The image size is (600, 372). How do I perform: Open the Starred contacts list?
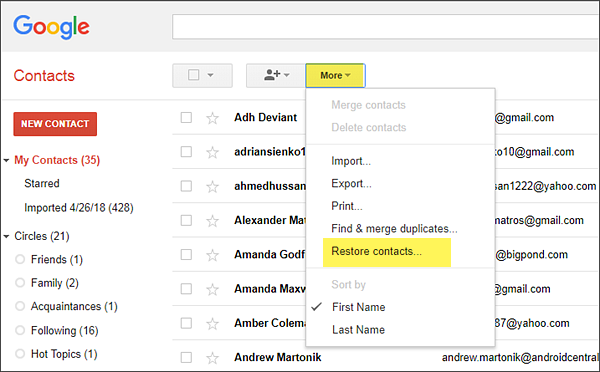click(x=42, y=183)
